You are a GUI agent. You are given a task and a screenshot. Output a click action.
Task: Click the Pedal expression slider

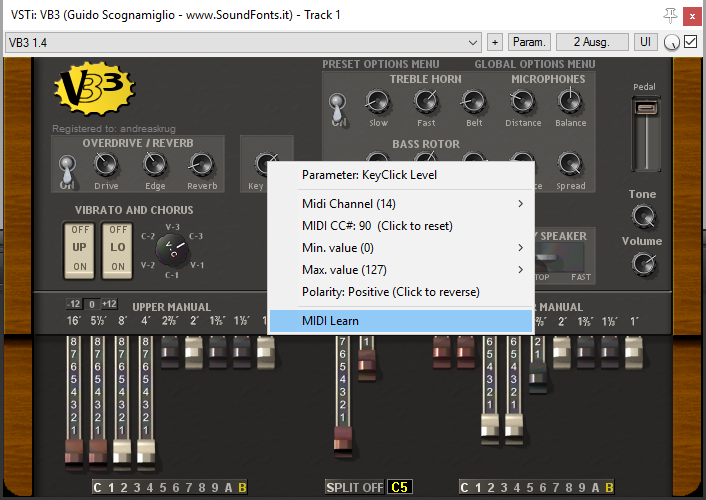pyautogui.click(x=646, y=108)
